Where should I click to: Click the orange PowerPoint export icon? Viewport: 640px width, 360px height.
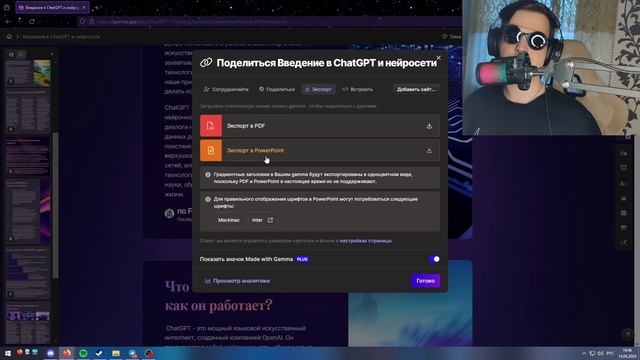[211, 150]
